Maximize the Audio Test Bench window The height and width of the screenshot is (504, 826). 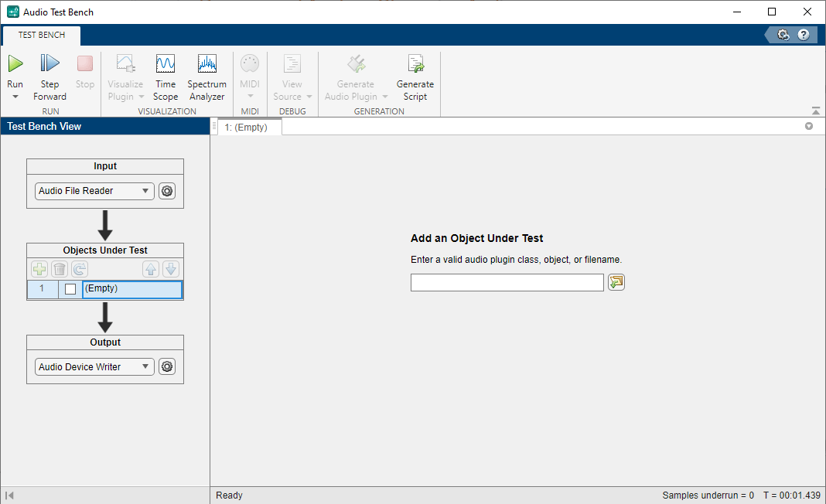[x=772, y=12]
